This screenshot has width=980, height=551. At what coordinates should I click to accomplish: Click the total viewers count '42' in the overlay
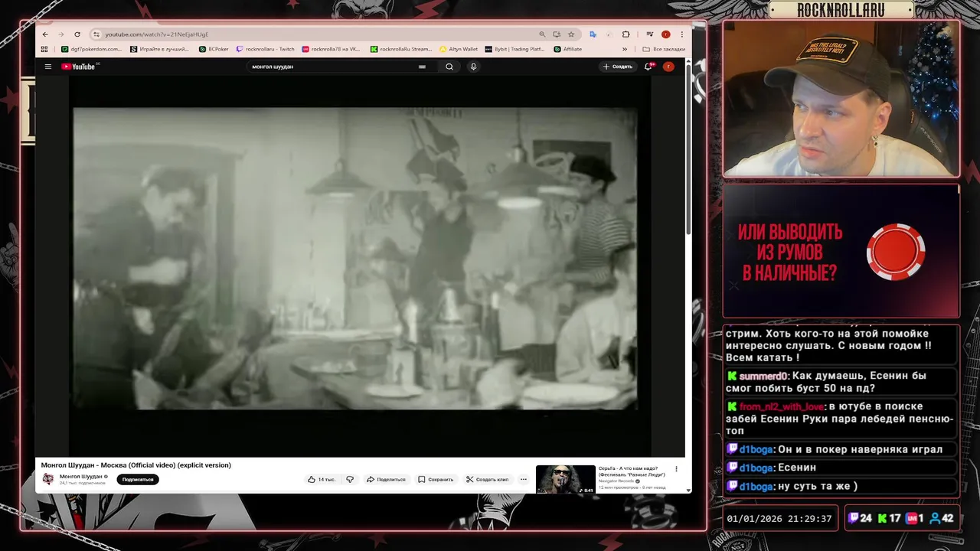pyautogui.click(x=947, y=518)
